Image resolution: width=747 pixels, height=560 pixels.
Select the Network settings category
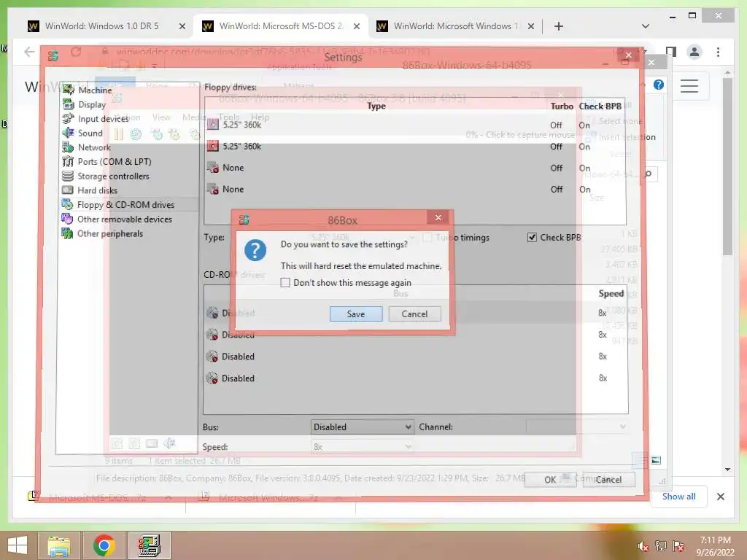[x=94, y=147]
